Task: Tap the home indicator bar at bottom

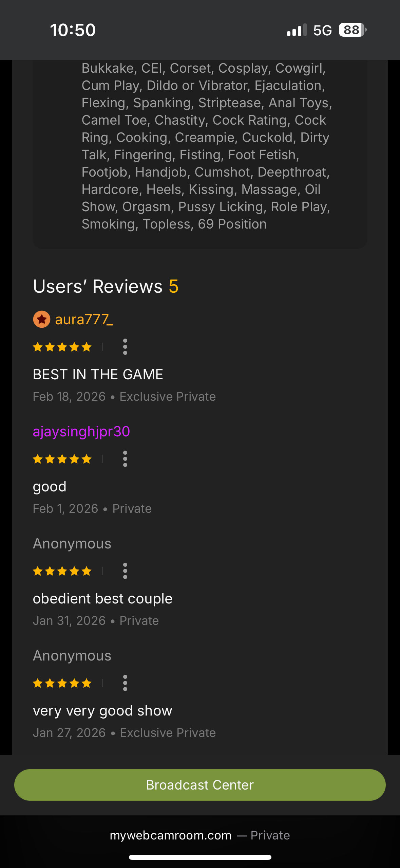Action: 200,857
